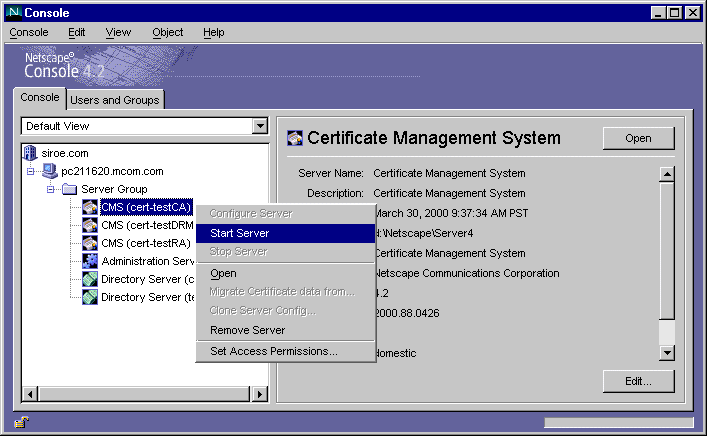Collapse the pc211620.mcom.com tree node
707x436 pixels.
click(31, 171)
